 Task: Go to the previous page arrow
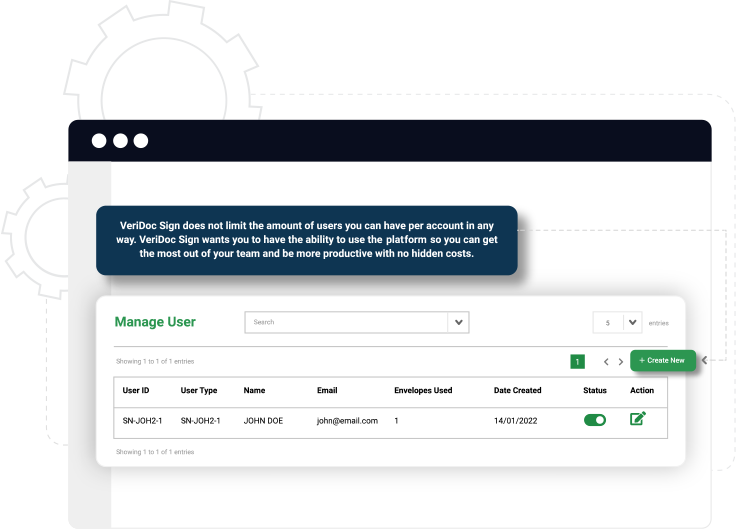606,361
